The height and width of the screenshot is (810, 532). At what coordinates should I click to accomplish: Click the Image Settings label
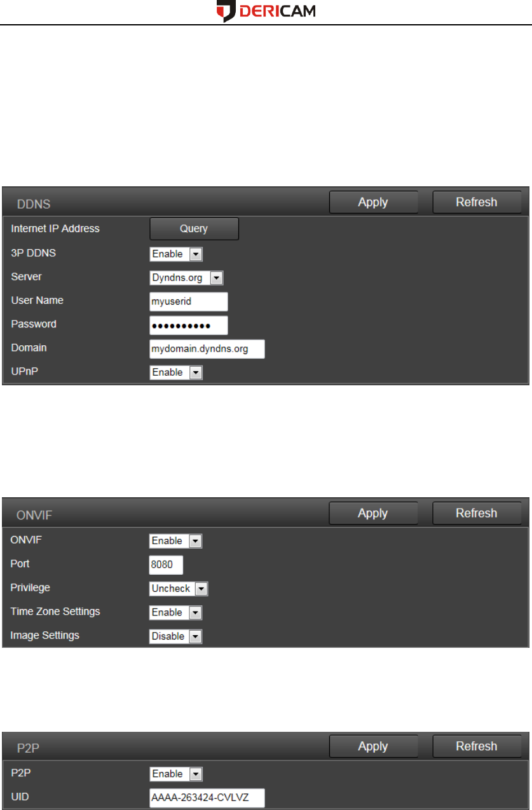44,635
